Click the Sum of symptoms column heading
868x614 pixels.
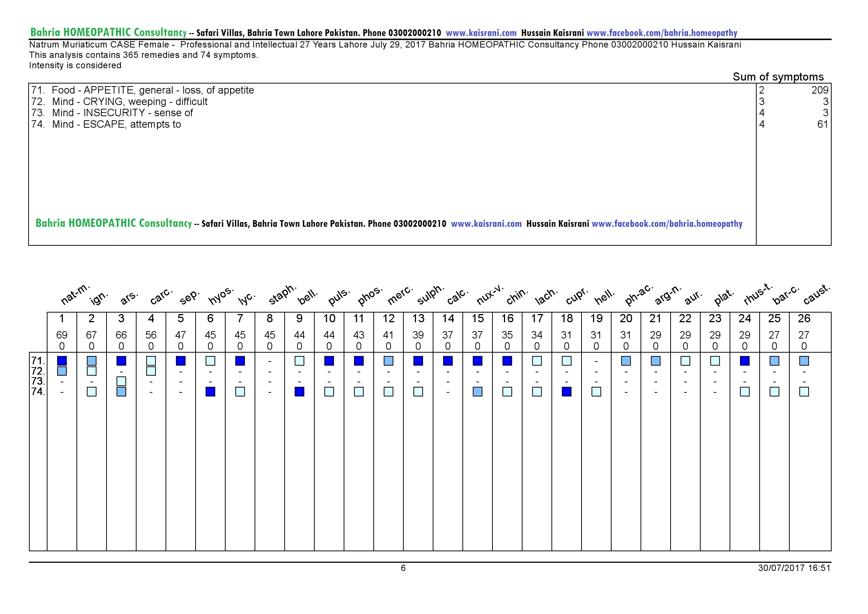[778, 77]
